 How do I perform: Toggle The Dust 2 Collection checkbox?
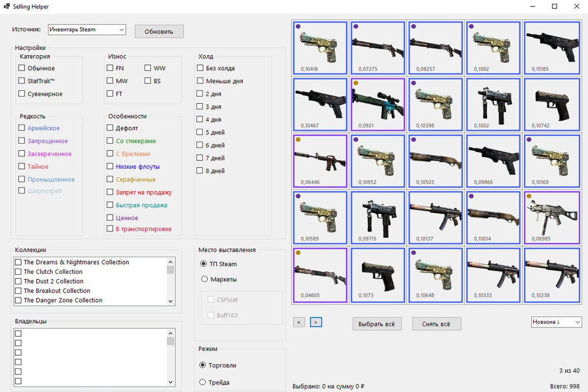coord(19,281)
